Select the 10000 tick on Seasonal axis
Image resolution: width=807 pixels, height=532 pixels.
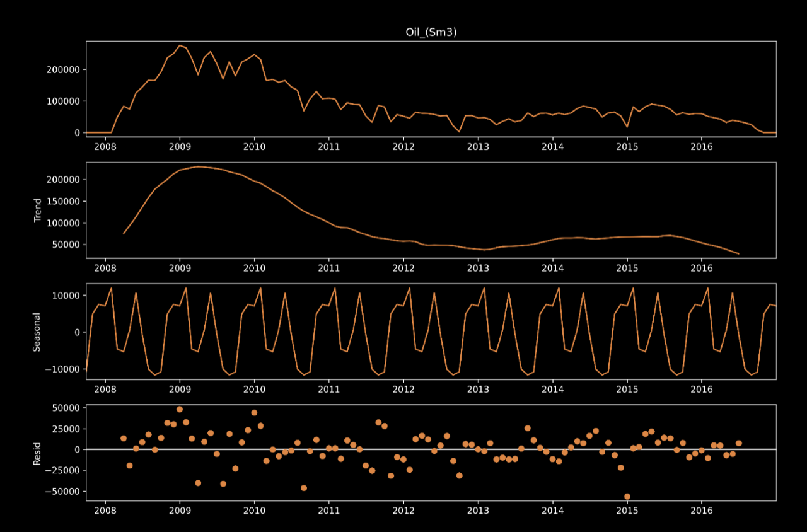(x=66, y=296)
